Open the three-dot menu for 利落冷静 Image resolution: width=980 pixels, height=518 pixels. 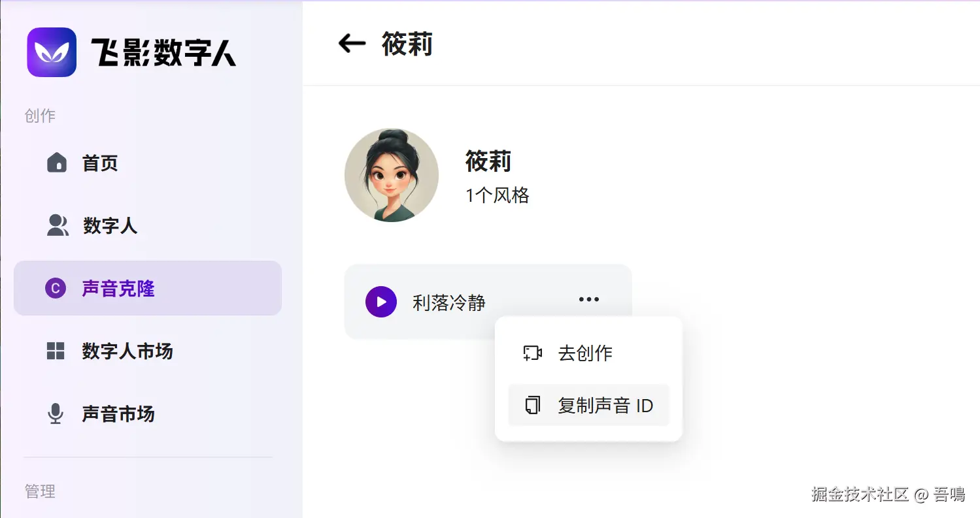pos(588,300)
